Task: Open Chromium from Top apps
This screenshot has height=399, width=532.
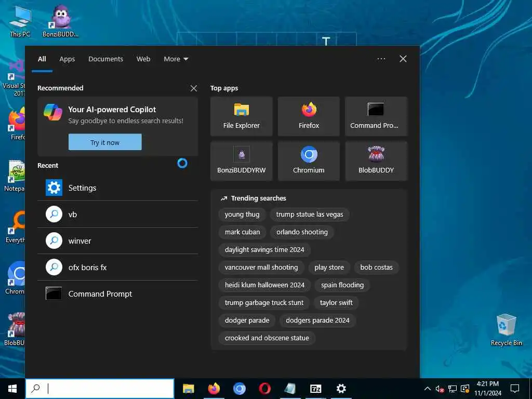Action: [309, 161]
